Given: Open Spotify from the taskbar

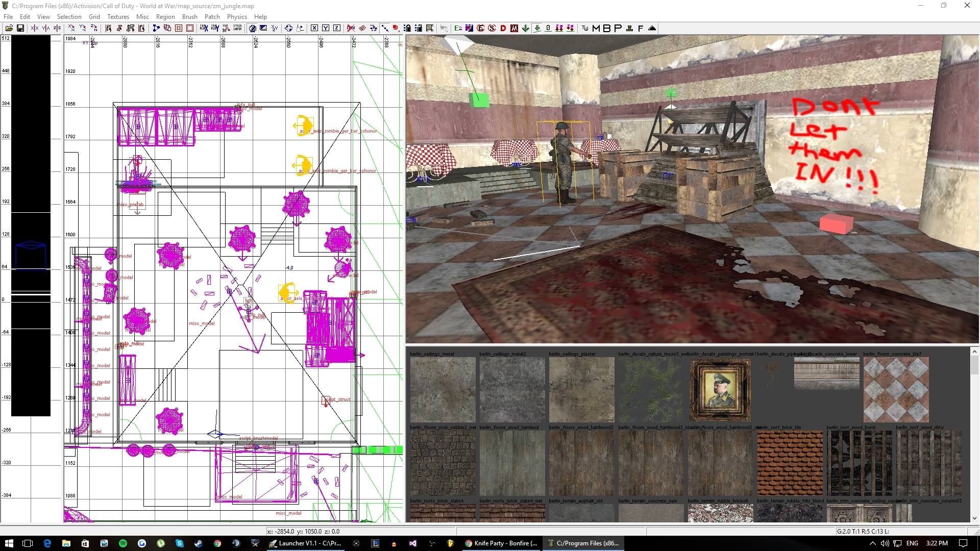Looking at the screenshot, I should [x=123, y=543].
